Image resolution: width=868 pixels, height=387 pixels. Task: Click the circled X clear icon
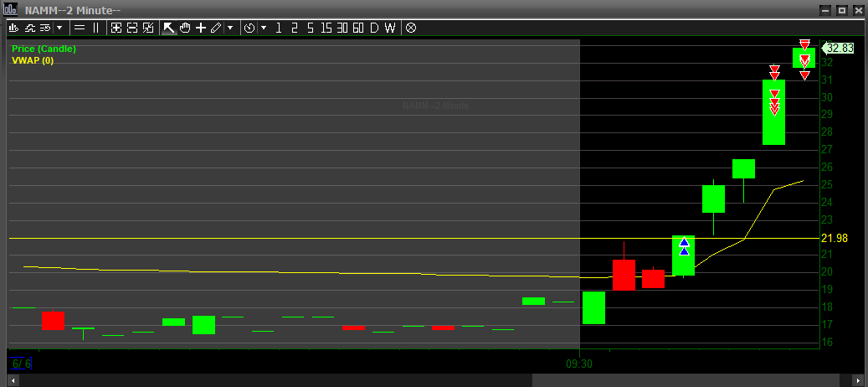411,28
